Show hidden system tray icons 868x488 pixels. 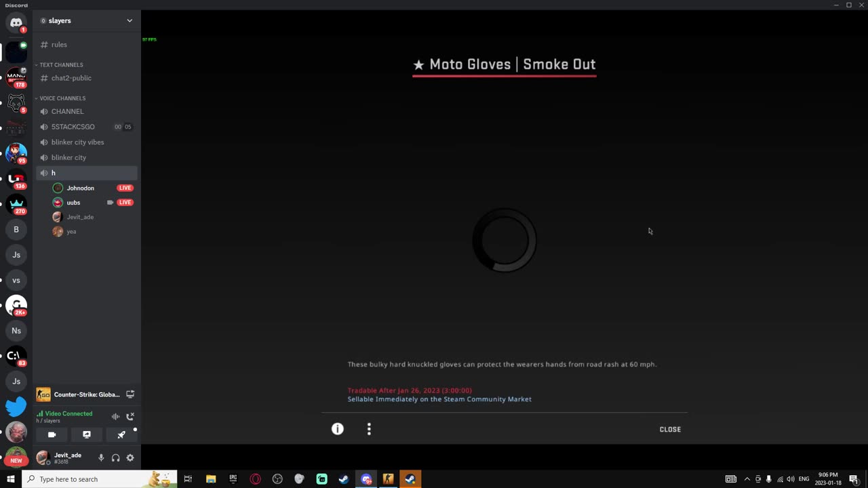(747, 479)
